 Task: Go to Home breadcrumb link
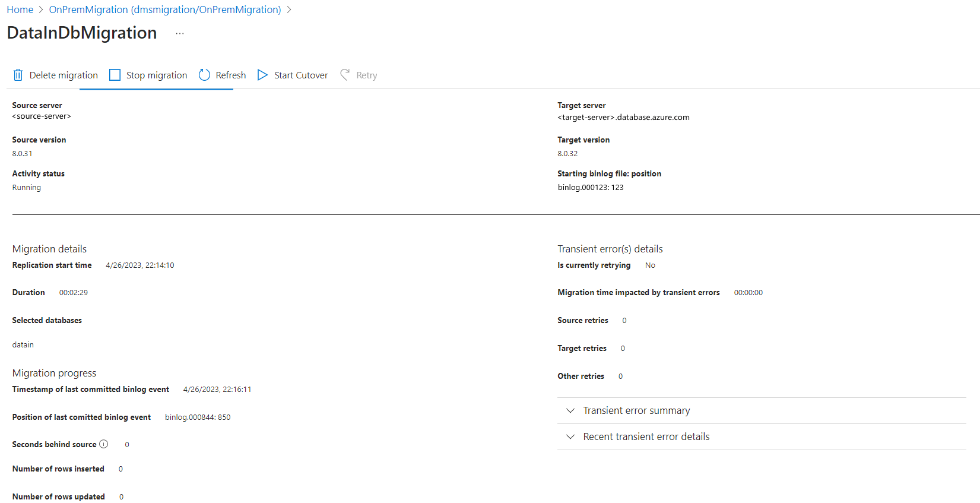coord(20,10)
